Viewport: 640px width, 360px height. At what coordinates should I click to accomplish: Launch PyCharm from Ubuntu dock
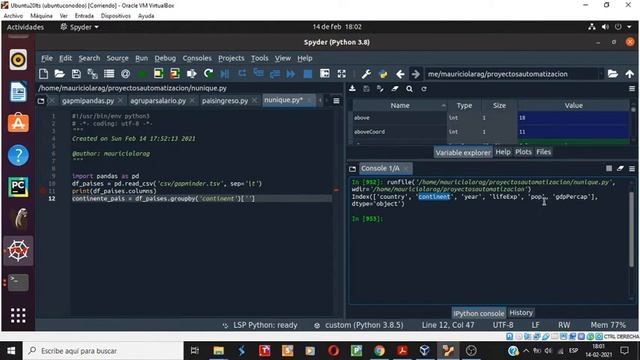[18, 187]
